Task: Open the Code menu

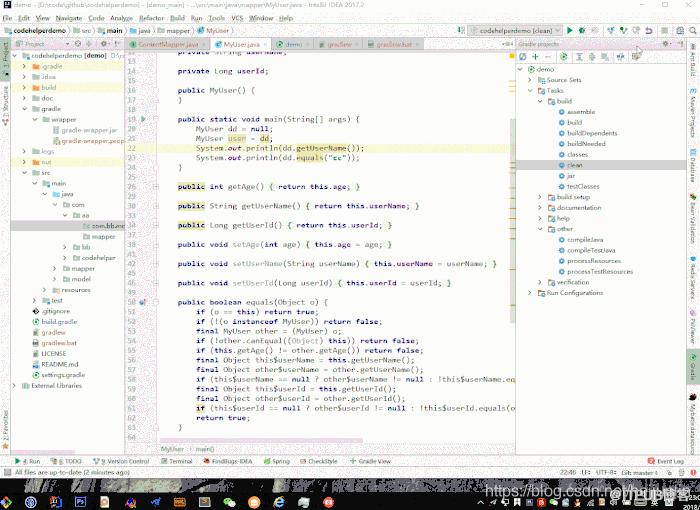Action: 96,18
